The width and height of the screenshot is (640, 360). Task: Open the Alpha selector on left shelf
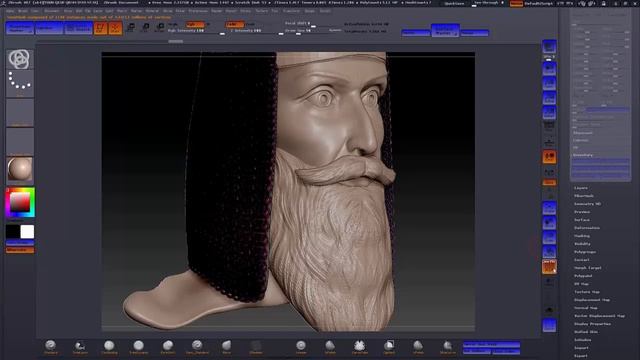pyautogui.click(x=20, y=112)
